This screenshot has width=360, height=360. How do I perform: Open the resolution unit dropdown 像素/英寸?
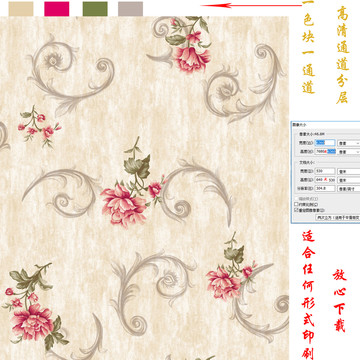349,189
